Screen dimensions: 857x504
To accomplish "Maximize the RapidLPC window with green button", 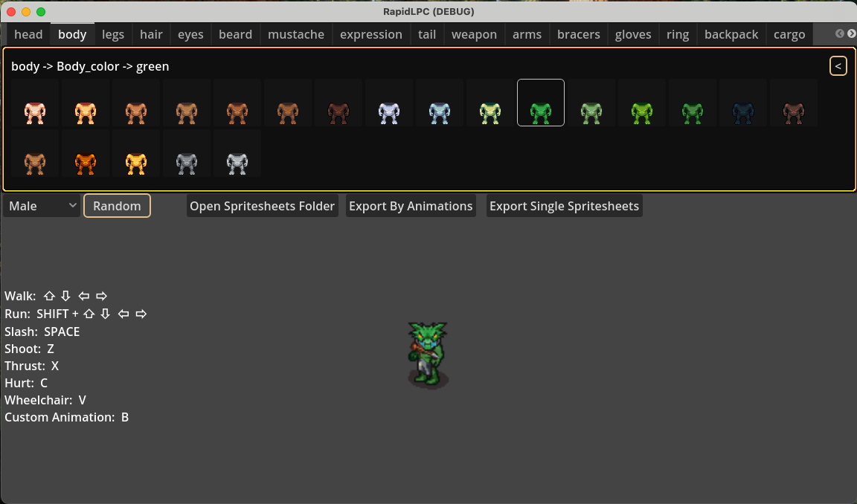I will [x=40, y=11].
